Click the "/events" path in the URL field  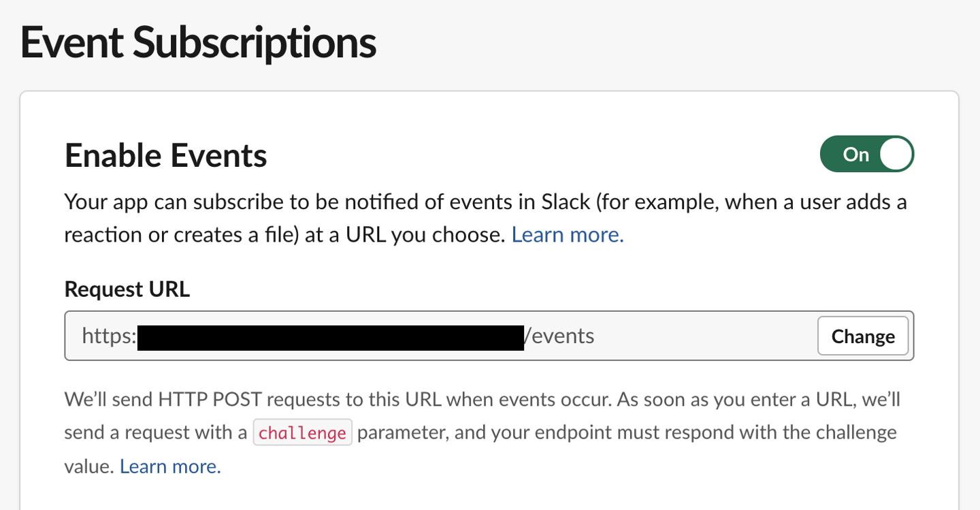(x=559, y=336)
